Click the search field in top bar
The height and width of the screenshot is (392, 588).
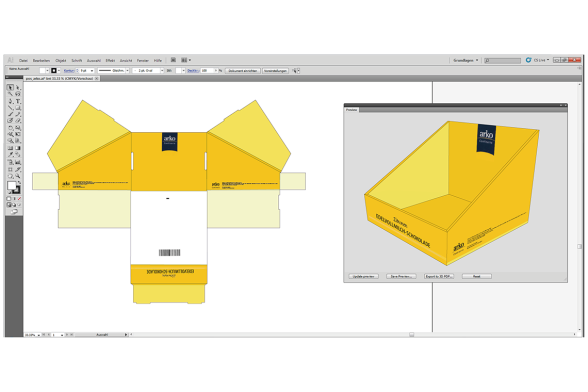coord(502,60)
